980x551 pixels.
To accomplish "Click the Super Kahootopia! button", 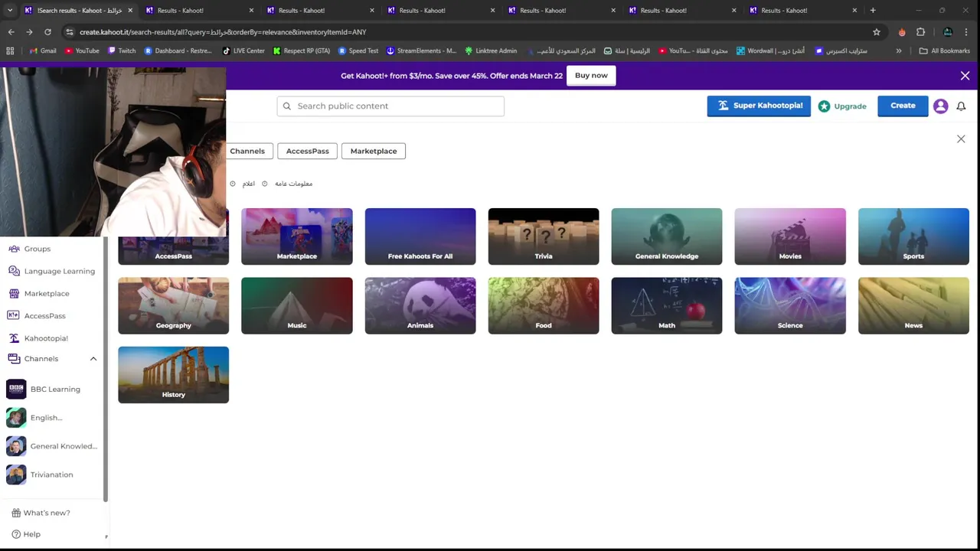I will point(759,106).
